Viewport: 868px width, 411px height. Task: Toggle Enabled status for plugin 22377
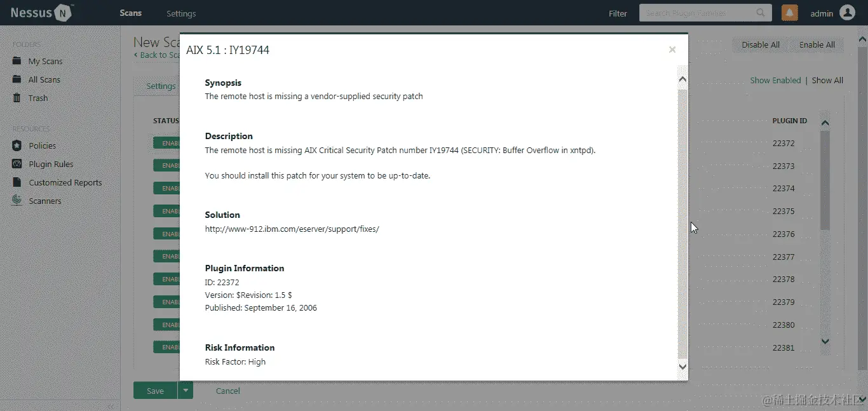tap(167, 257)
